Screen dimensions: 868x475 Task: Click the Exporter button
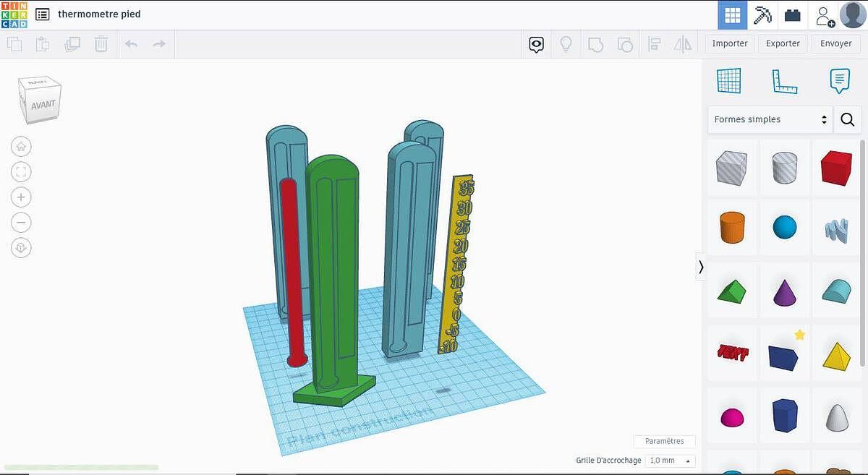click(783, 43)
